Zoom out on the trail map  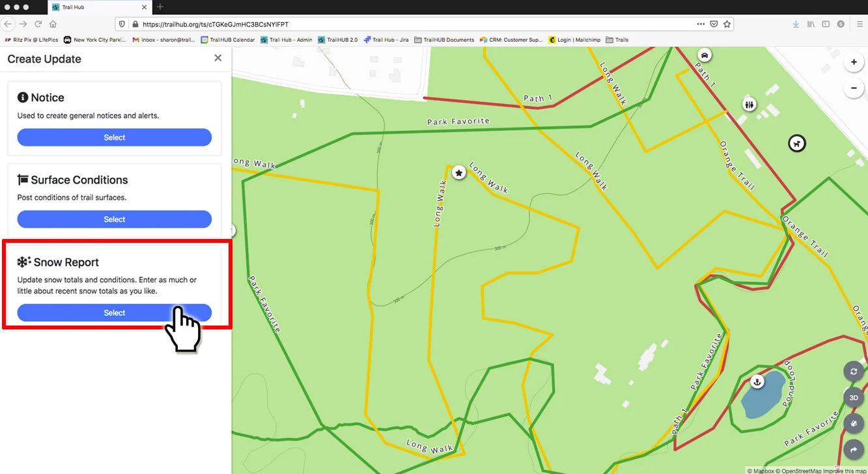(854, 88)
